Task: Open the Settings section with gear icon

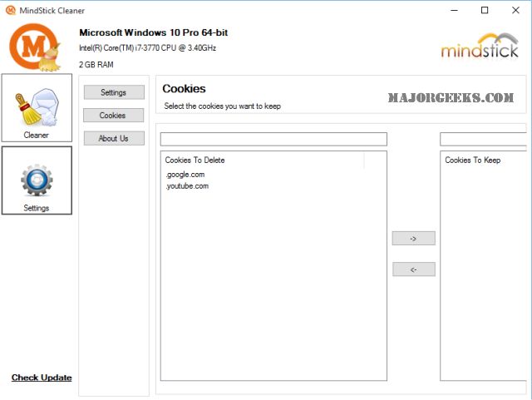Action: click(x=37, y=180)
